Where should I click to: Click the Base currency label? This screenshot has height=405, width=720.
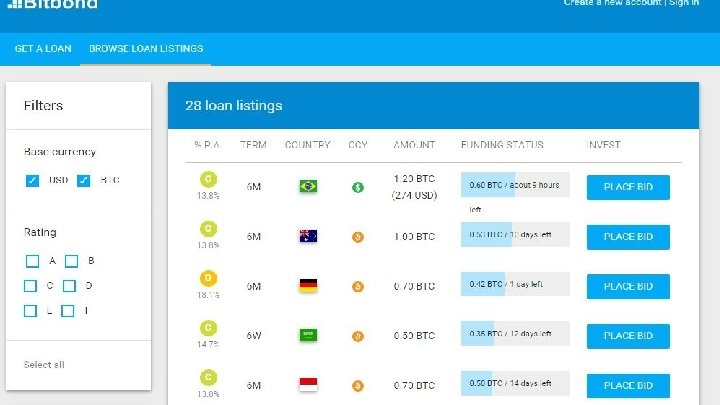pos(60,152)
